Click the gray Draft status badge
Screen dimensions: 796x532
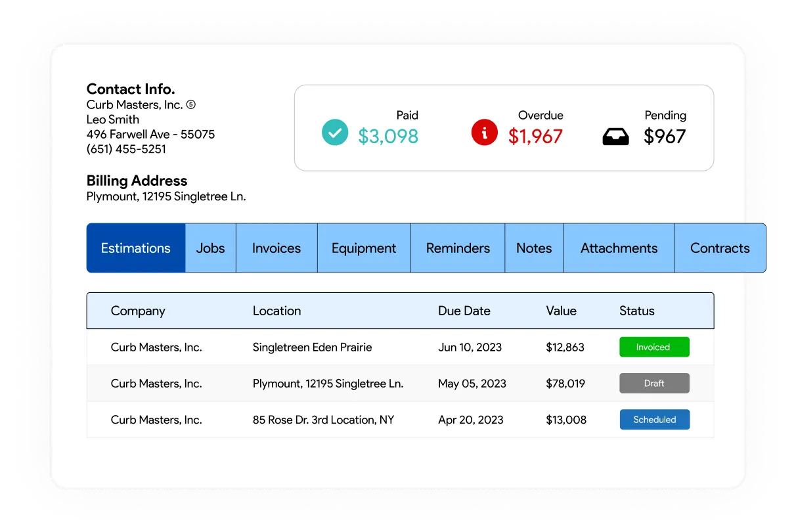[654, 383]
